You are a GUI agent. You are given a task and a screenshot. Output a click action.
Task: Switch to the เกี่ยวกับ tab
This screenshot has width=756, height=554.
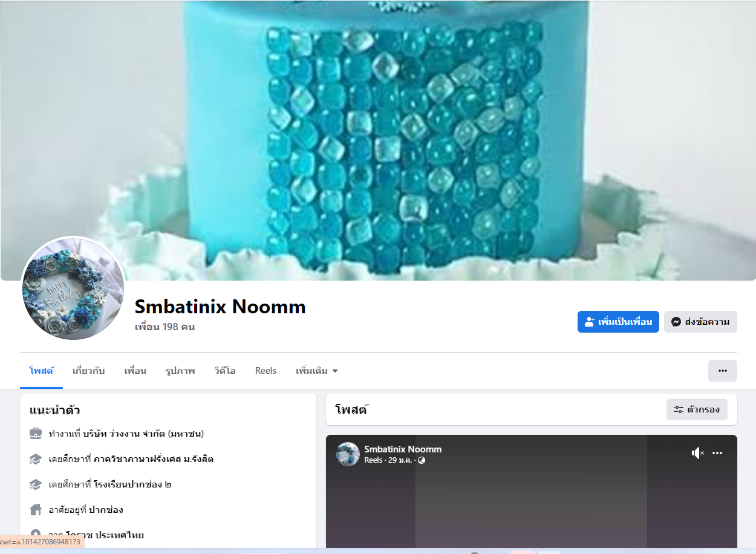pyautogui.click(x=88, y=371)
